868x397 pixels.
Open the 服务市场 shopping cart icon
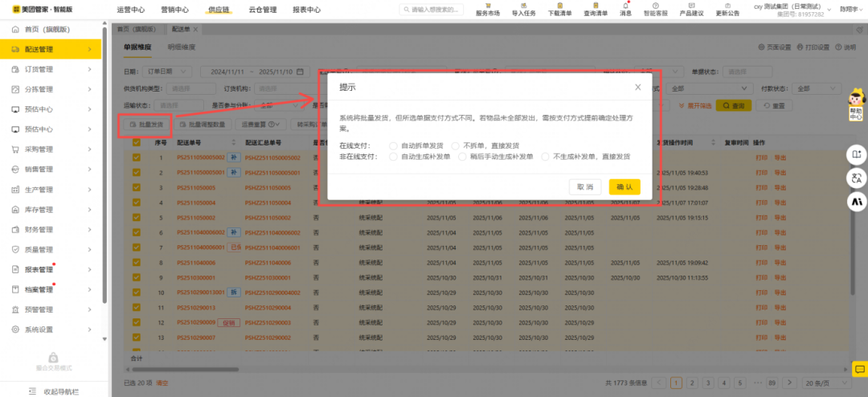487,6
